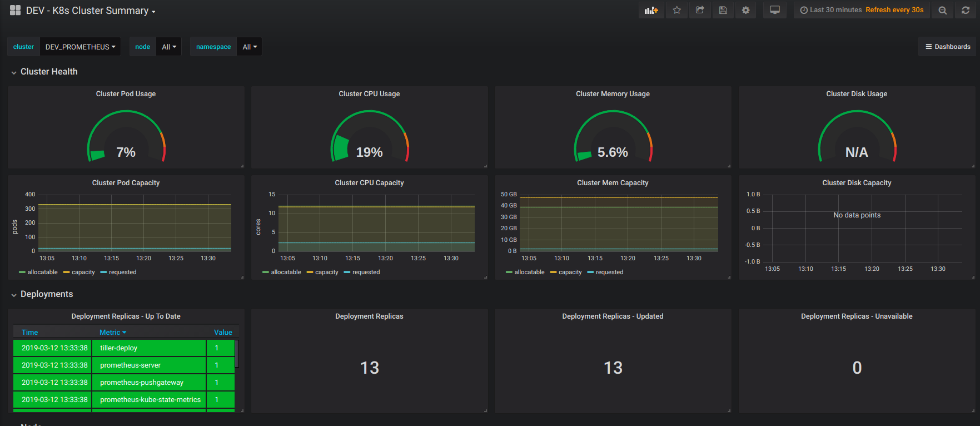Click the table scrollbar in Up To Date panel
The width and height of the screenshot is (980, 426).
pyautogui.click(x=237, y=354)
